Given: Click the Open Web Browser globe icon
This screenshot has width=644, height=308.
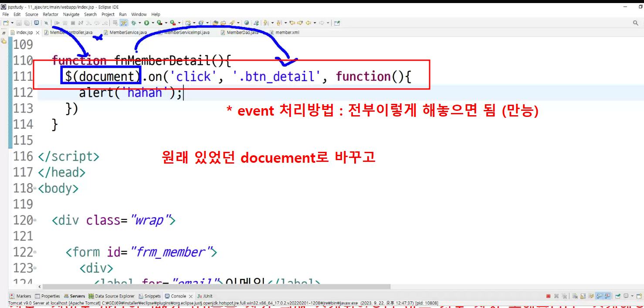Looking at the screenshot, I should pyautogui.click(x=247, y=23).
